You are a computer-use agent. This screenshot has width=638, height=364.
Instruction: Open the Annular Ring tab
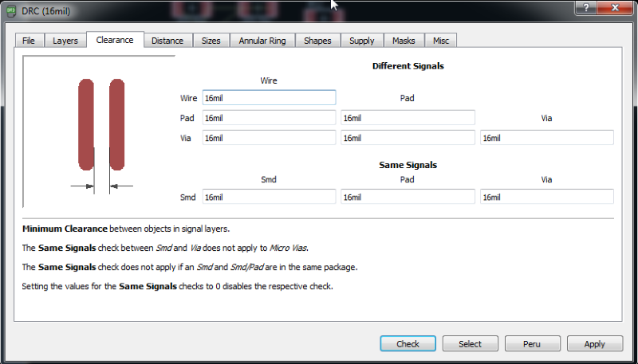point(263,41)
